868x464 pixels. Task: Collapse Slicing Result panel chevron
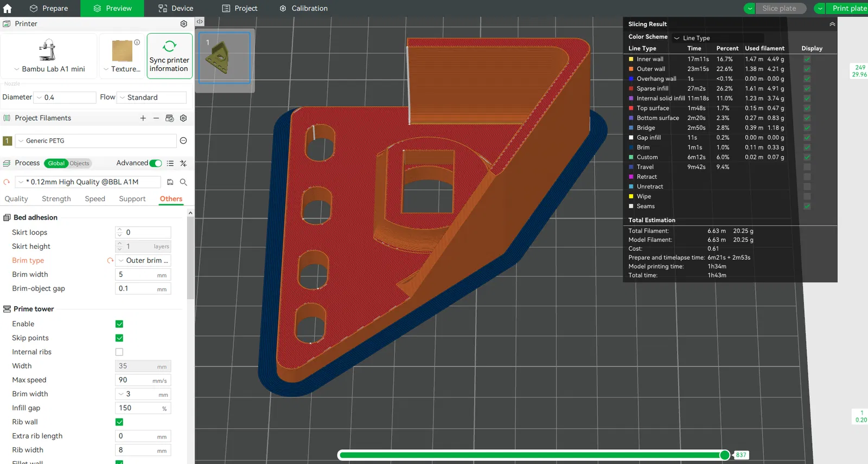point(832,24)
